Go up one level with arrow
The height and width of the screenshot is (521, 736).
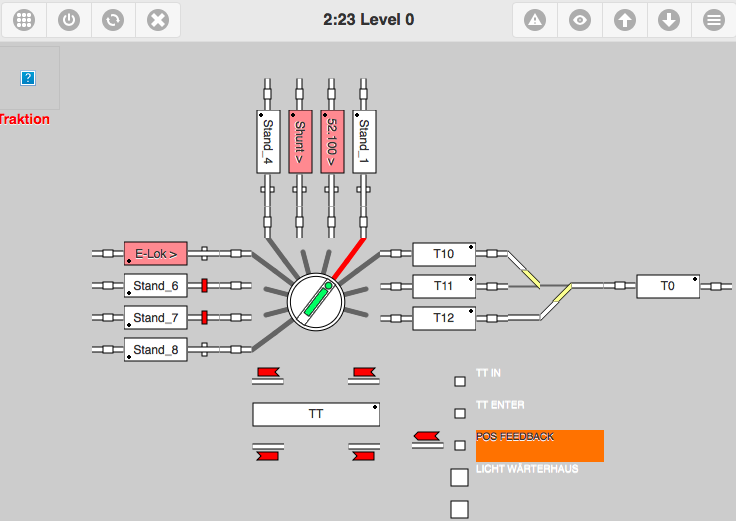coord(625,20)
